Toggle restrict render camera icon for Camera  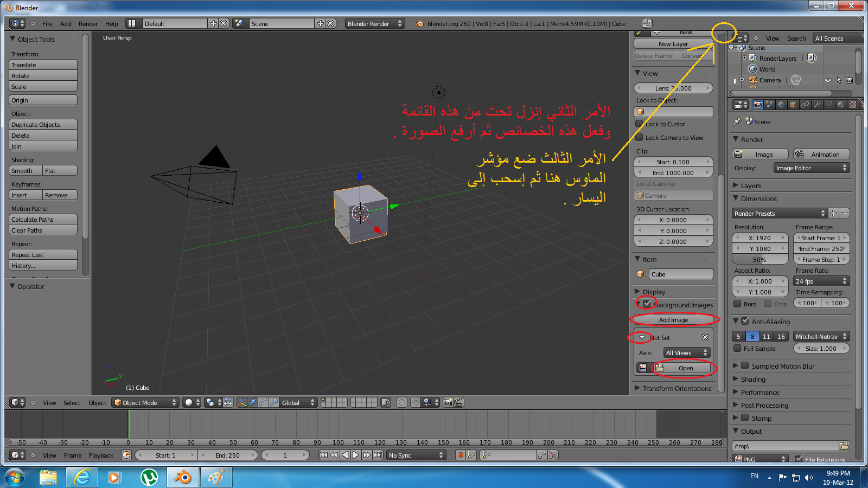tap(850, 80)
